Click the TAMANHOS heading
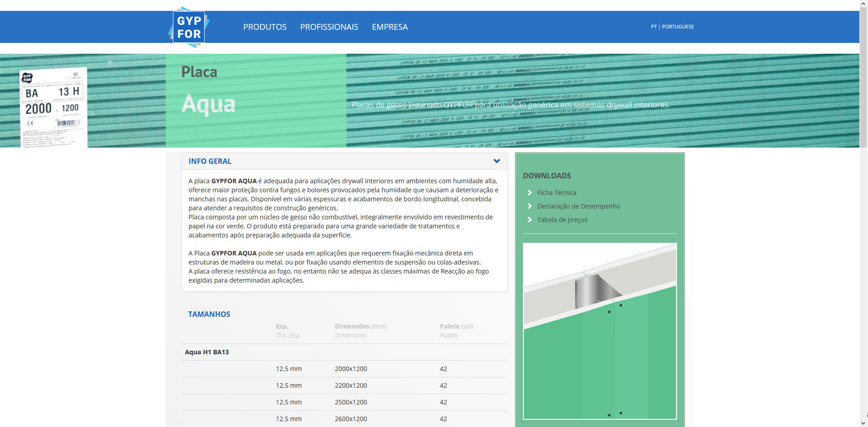This screenshot has height=427, width=868. [209, 314]
